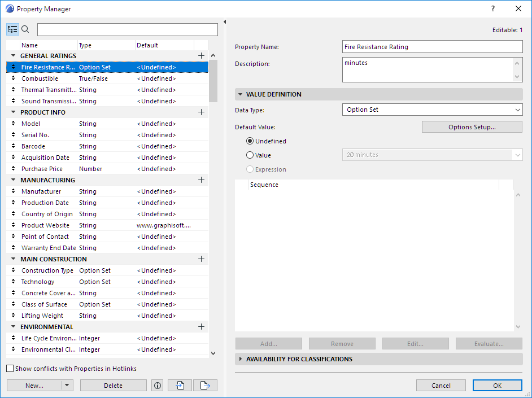
Task: Collapse the MAIN CONSTRUCTION group
Action: pos(13,259)
